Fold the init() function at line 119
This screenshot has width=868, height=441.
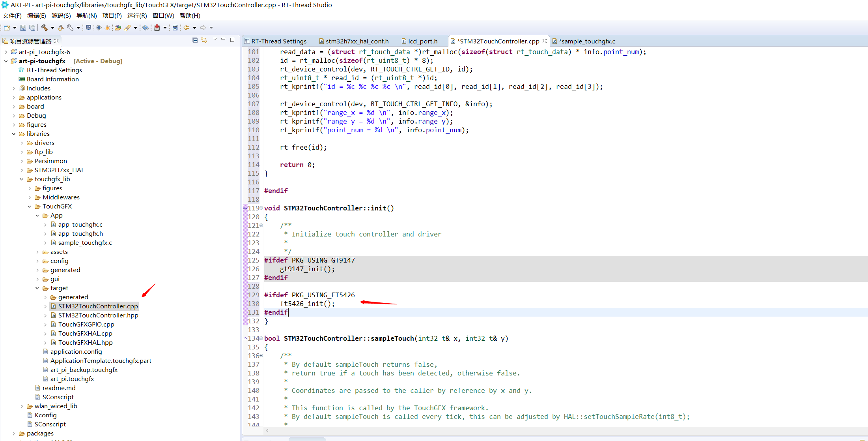click(x=261, y=208)
